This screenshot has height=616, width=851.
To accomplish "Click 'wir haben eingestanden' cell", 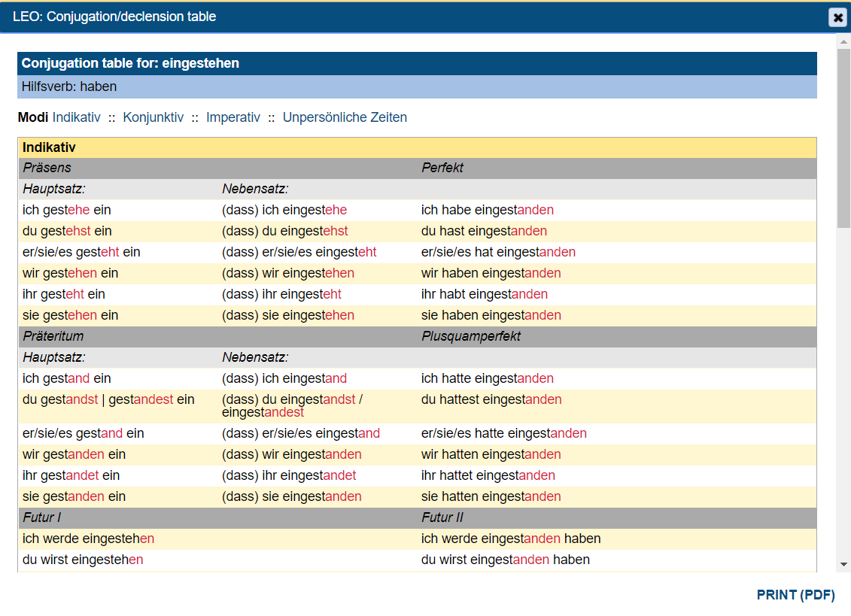I will pyautogui.click(x=491, y=273).
